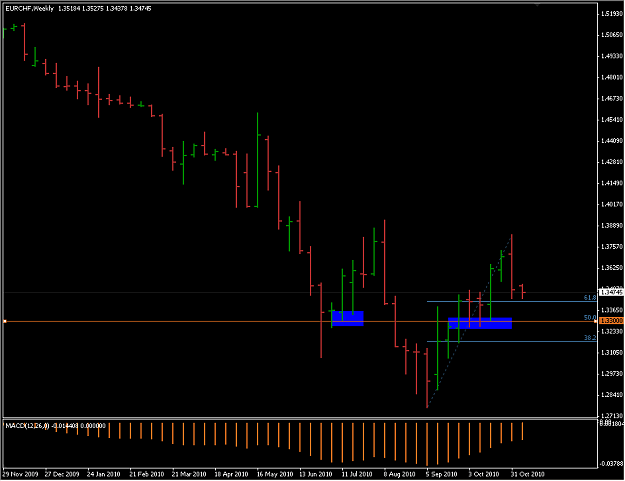Click the 11 Jul 2010 date label
625x481 pixels.
click(x=357, y=474)
